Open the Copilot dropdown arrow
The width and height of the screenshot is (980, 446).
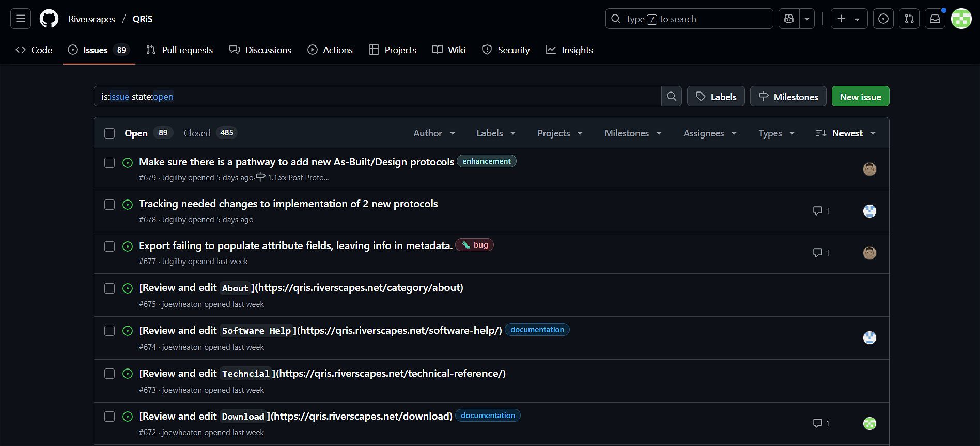[x=807, y=19]
